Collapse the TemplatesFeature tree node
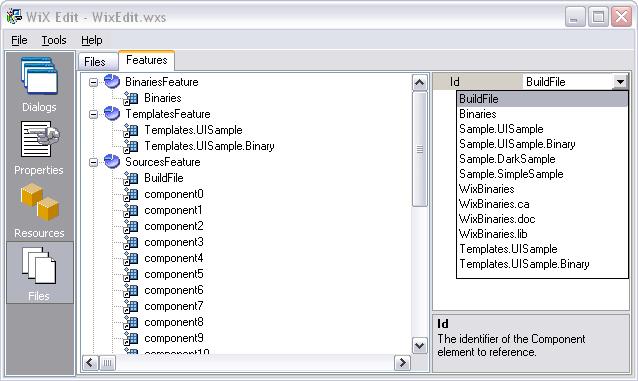Image resolution: width=638 pixels, height=381 pixels. pyautogui.click(x=93, y=114)
